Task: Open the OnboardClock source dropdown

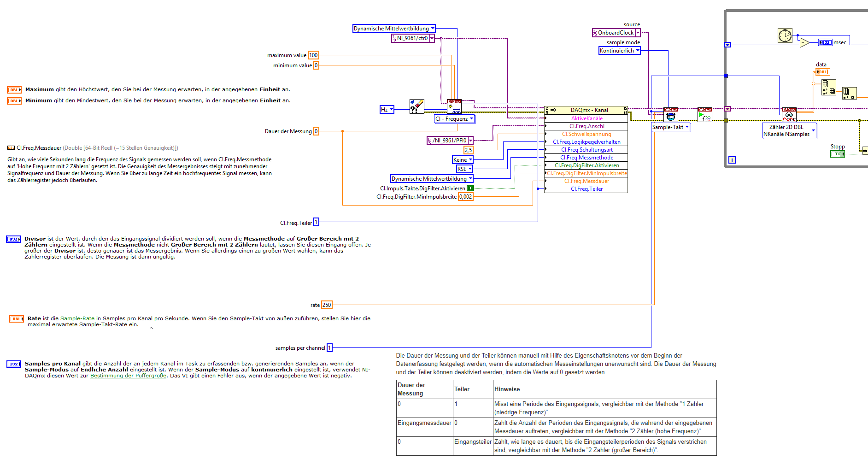Action: 616,33
